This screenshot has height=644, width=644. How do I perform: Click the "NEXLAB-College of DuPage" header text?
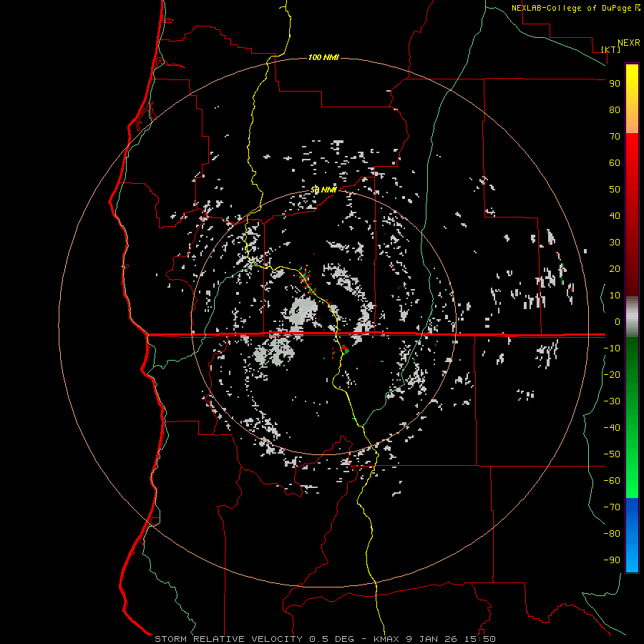point(572,8)
